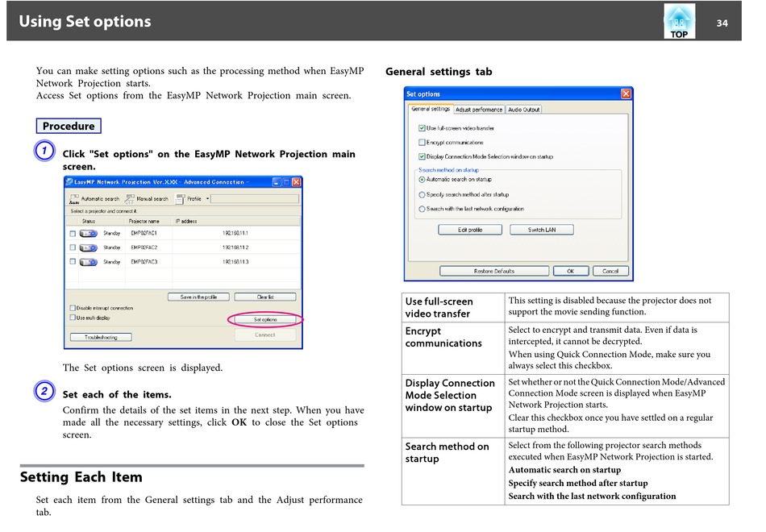Screen dimensions: 766x532
Task: Click the Set options dialog title bar
Action: [518, 94]
